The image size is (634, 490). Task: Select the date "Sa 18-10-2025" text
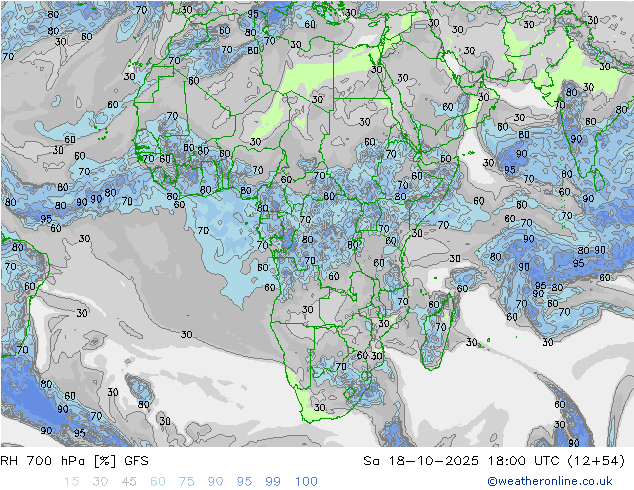(x=421, y=461)
